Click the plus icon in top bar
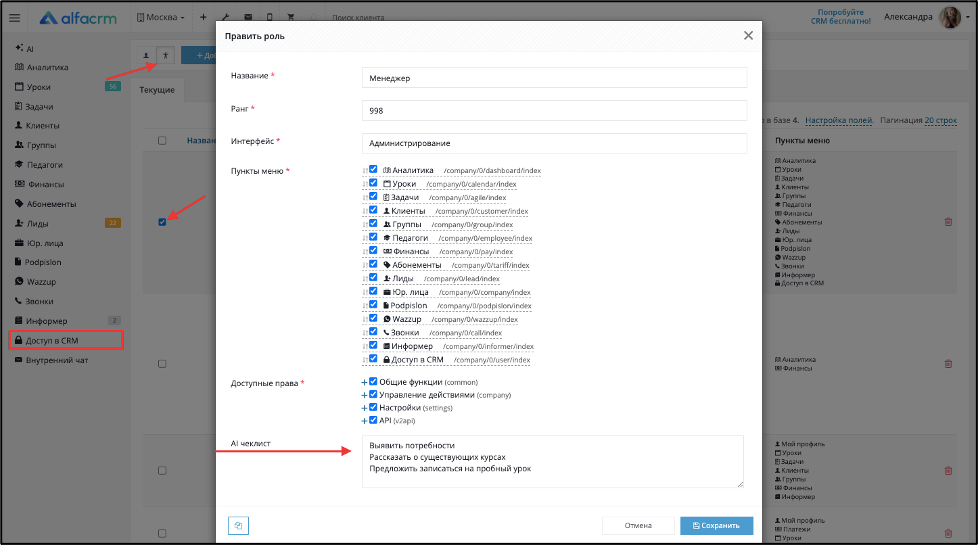This screenshot has height=545, width=979. [x=203, y=17]
